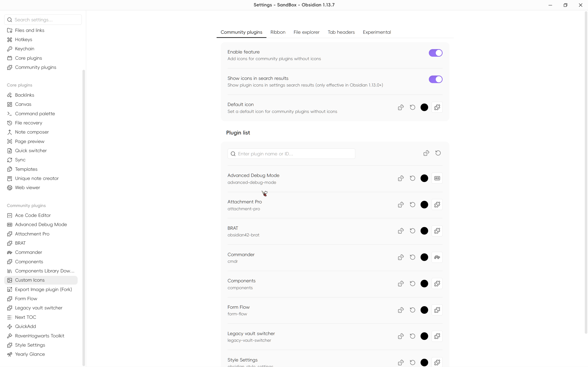The image size is (588, 367).
Task: Click the paint icon beside plugin search
Action: pos(426,153)
